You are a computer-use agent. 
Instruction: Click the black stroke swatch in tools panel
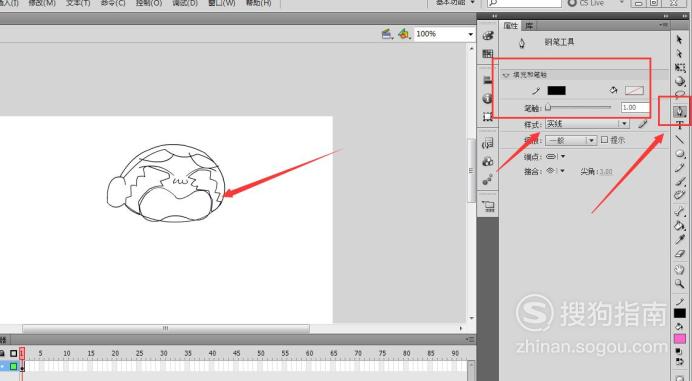680,313
